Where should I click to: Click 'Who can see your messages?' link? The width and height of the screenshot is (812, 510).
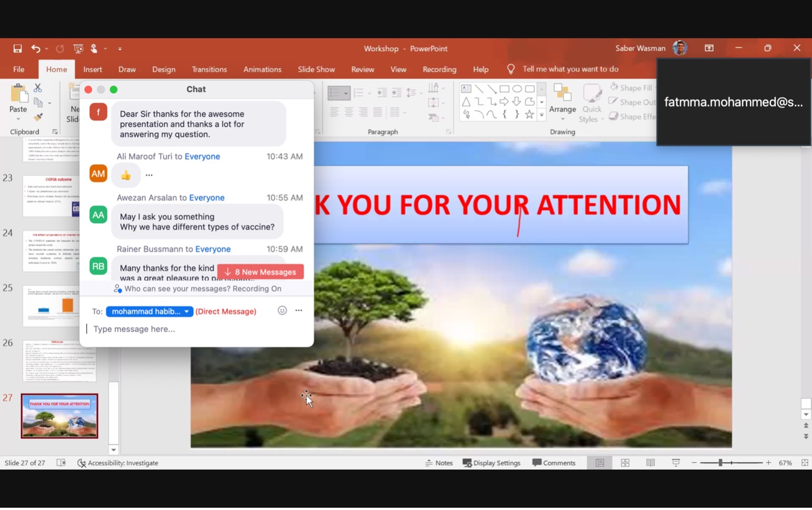[202, 289]
